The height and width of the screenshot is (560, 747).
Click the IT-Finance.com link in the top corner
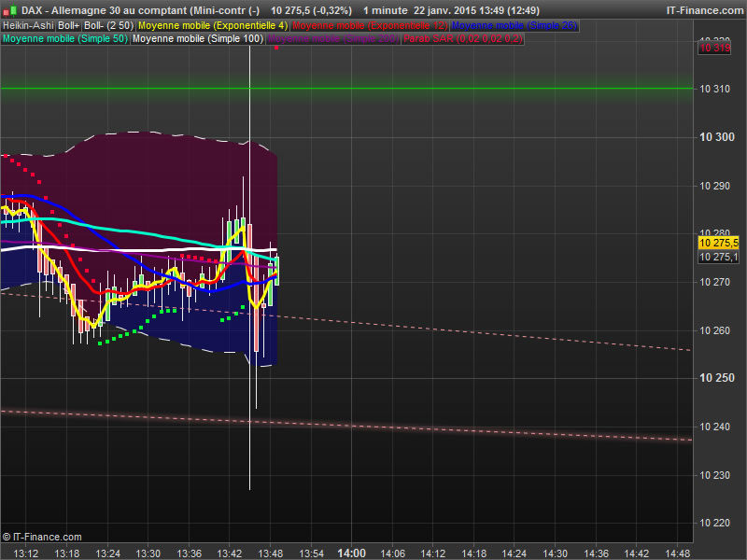(705, 10)
